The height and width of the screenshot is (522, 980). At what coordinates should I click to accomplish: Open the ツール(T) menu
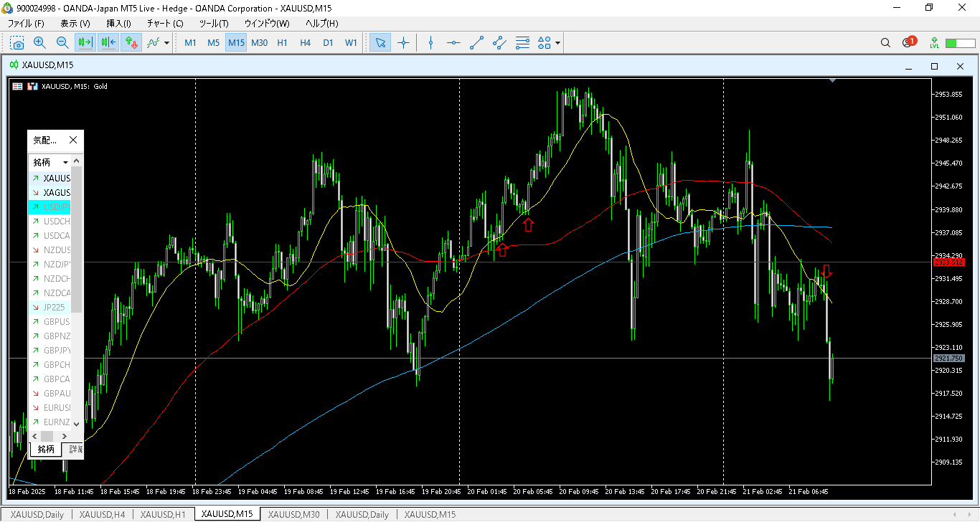214,24
